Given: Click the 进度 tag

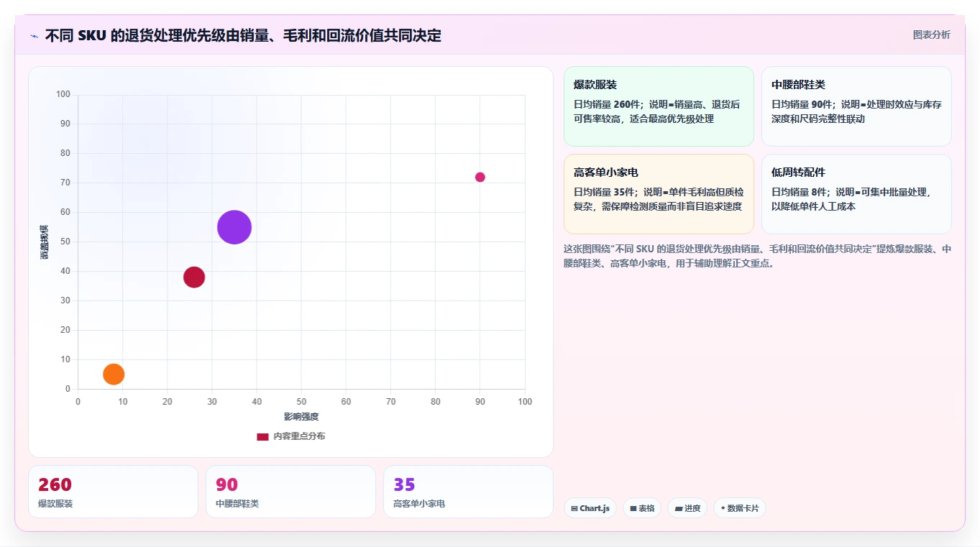Looking at the screenshot, I should point(687,508).
